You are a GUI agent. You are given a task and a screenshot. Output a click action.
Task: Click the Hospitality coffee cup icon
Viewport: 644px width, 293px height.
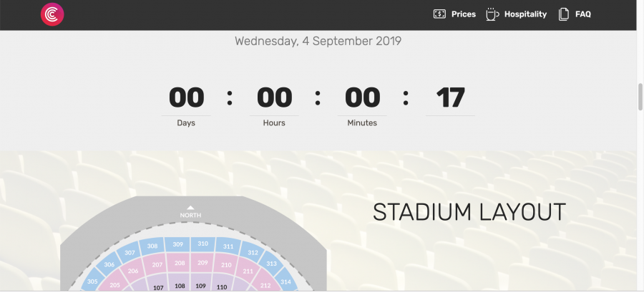tap(492, 14)
